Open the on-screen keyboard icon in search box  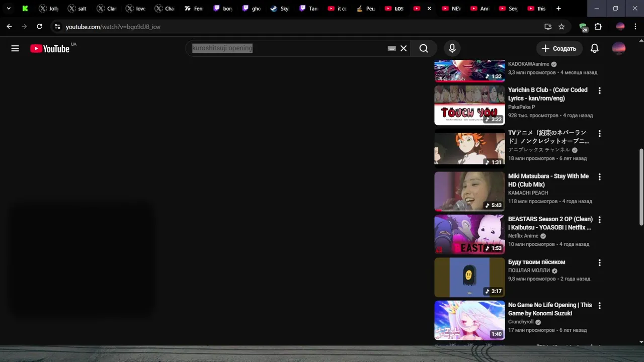pos(391,48)
